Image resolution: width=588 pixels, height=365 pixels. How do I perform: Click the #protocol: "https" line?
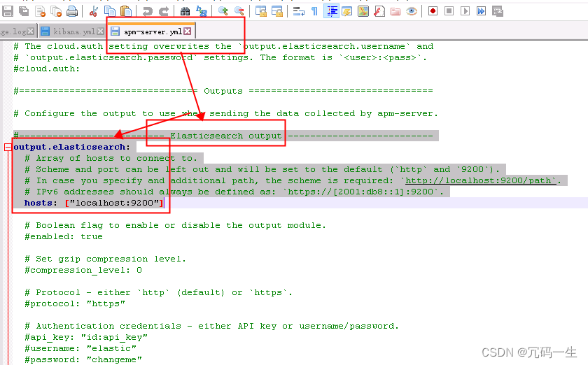click(x=75, y=303)
